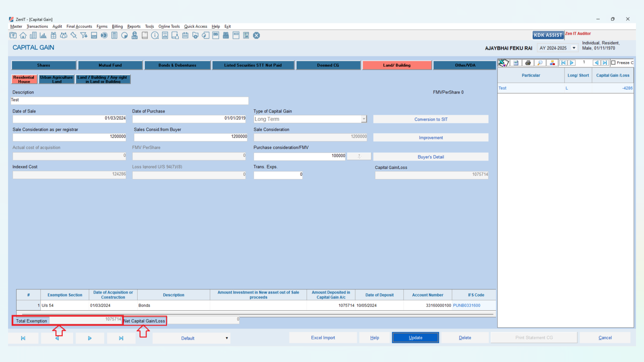The image size is (644, 362).
Task: Click the round X close toolbar icon
Action: pos(257,35)
